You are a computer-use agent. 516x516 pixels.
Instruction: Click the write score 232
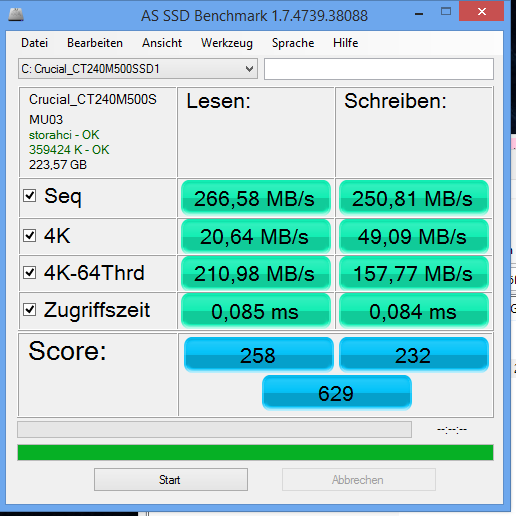414,355
